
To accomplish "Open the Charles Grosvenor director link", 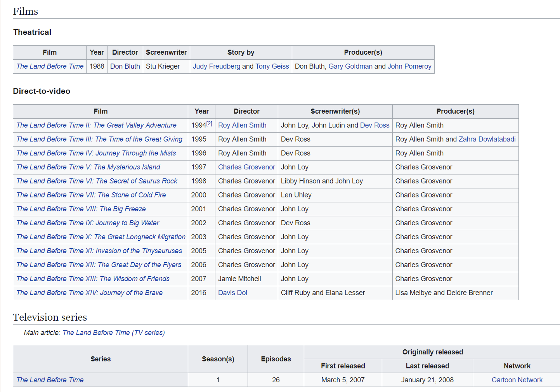I will point(246,167).
